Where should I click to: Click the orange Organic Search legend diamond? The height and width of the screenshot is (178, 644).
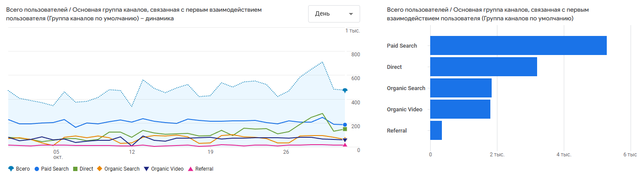point(100,169)
